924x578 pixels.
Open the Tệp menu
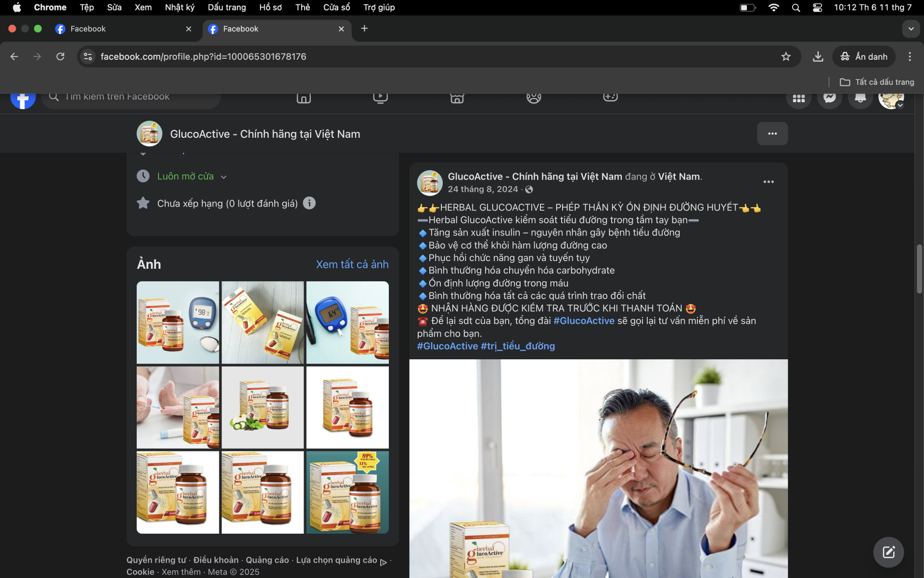[x=87, y=8]
